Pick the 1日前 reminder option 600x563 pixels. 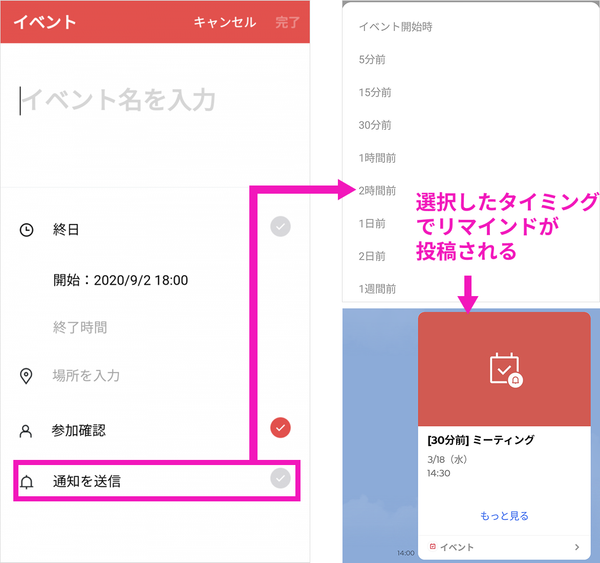tap(372, 224)
